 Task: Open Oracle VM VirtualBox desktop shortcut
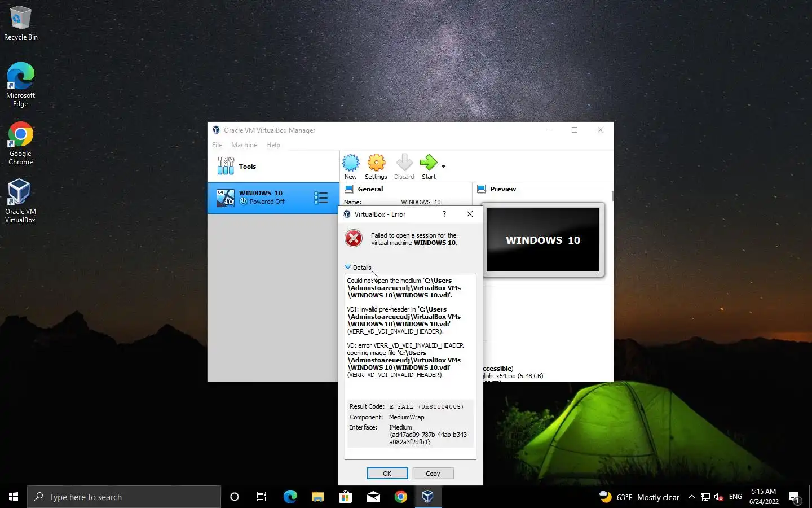(20, 201)
